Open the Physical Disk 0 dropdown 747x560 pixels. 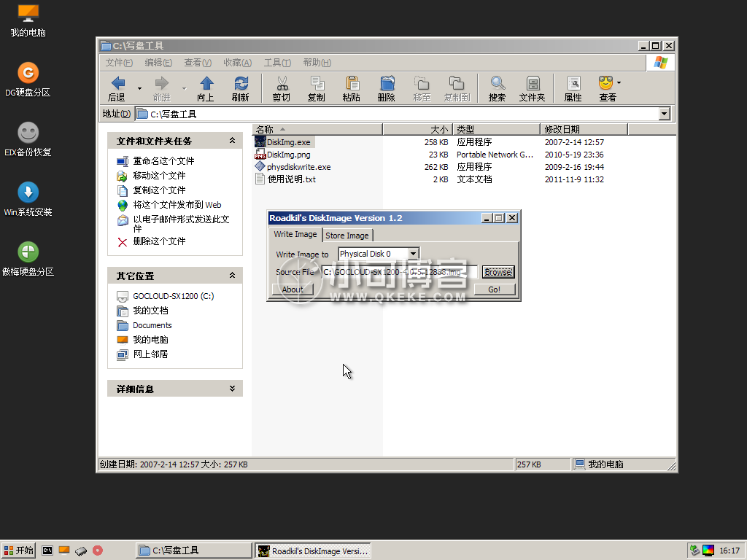tap(414, 254)
